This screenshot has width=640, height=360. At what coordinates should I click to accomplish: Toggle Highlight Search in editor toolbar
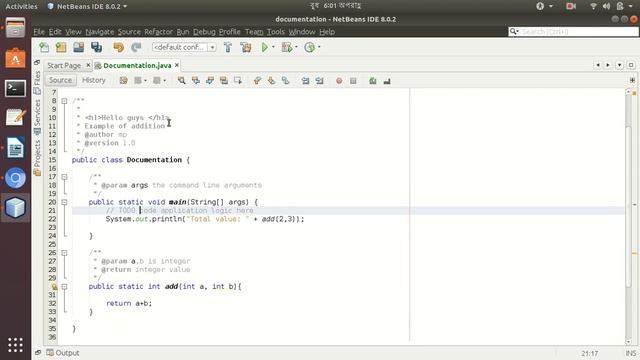(224, 81)
